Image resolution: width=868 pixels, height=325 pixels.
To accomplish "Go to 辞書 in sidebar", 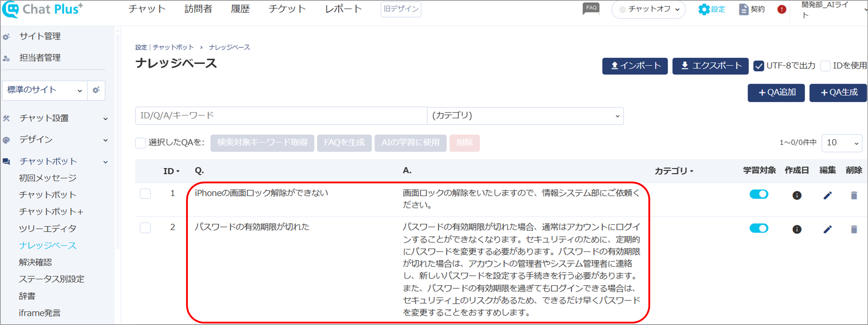I will point(27,296).
